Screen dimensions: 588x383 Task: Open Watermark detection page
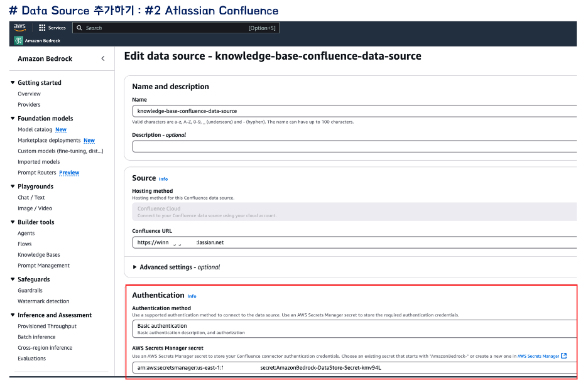43,301
